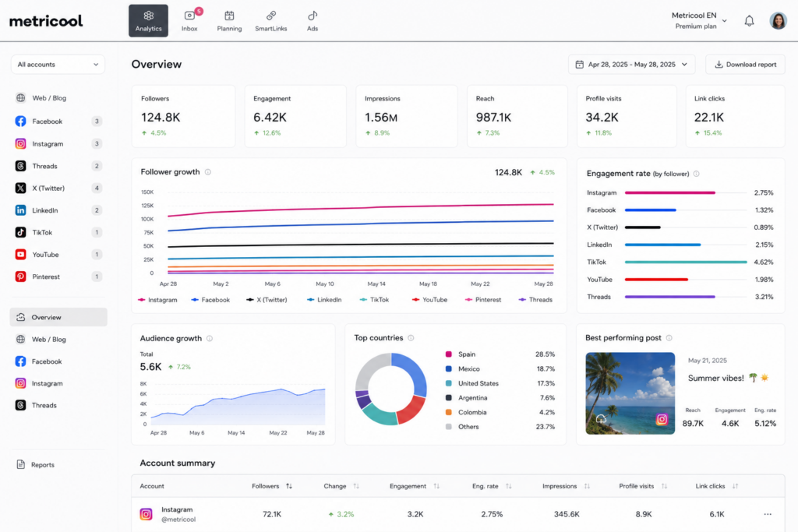Select YouTube account
The height and width of the screenshot is (532, 798).
click(x=58, y=254)
